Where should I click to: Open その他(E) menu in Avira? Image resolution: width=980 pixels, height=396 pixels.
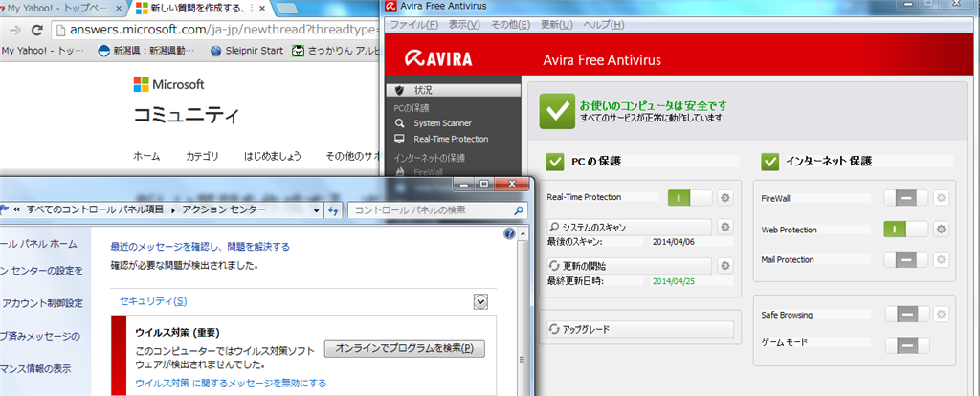tap(510, 25)
